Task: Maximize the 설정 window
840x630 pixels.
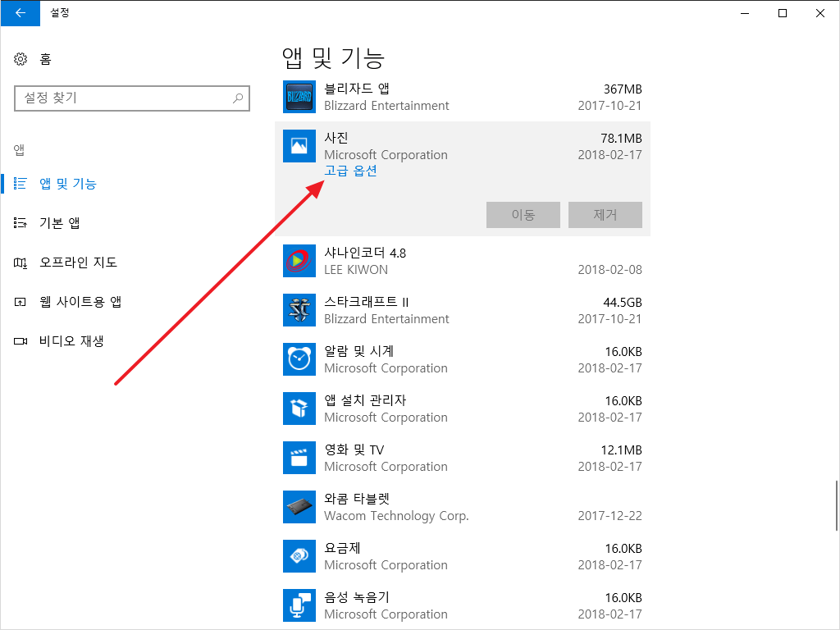Action: pos(782,13)
